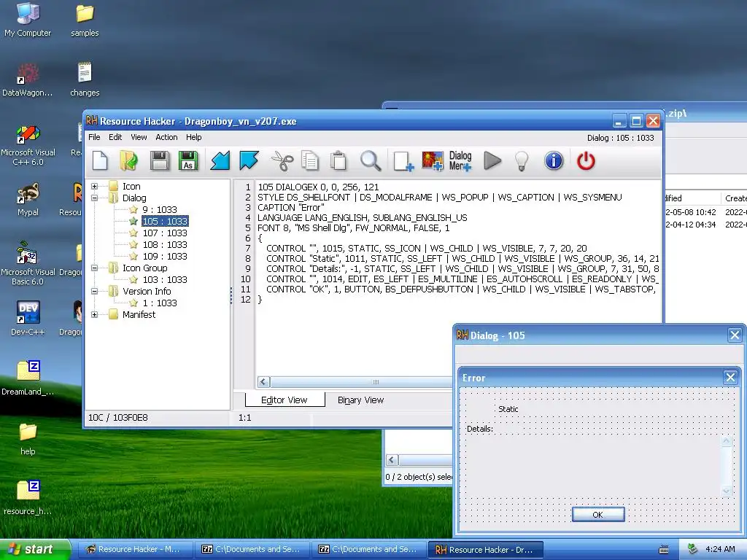Expand the Icon tree node
747x560 pixels.
(94, 186)
